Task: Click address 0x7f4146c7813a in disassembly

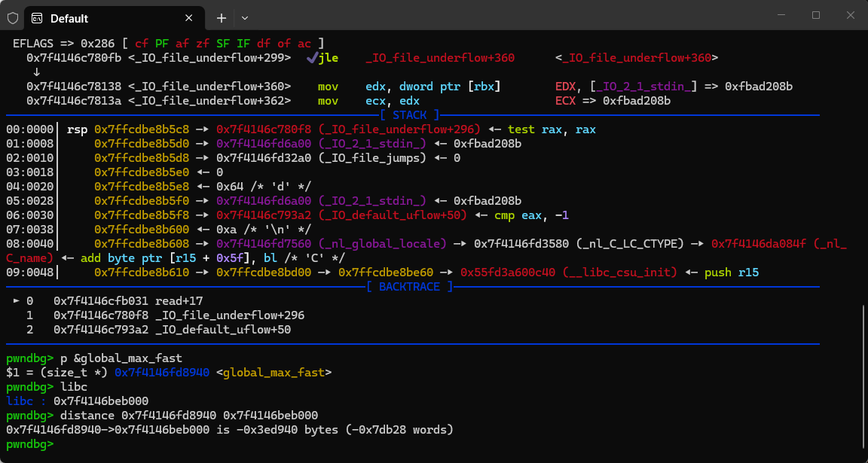Action: [x=75, y=101]
